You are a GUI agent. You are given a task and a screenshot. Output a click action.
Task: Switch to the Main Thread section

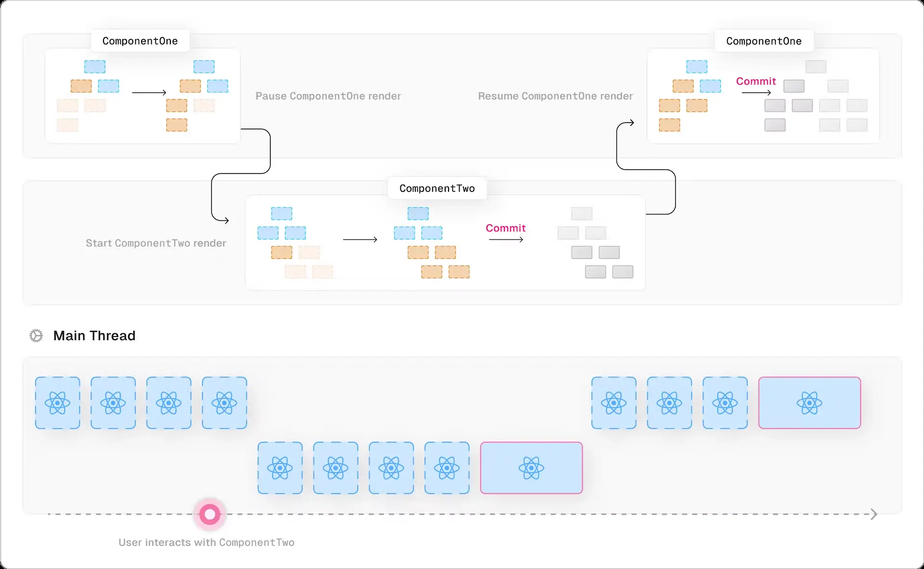[x=94, y=335]
